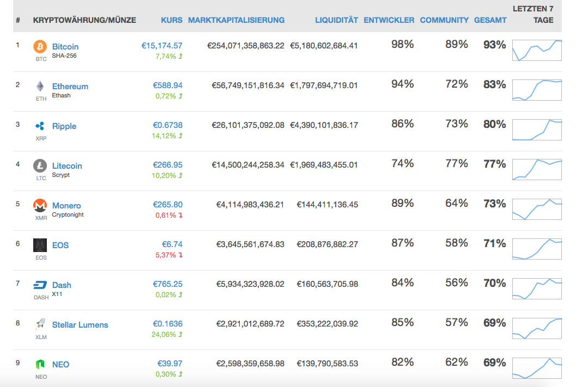Select Ripple liquidity €4,390,101,836.17
Screen dimensions: 588x387
pos(324,125)
